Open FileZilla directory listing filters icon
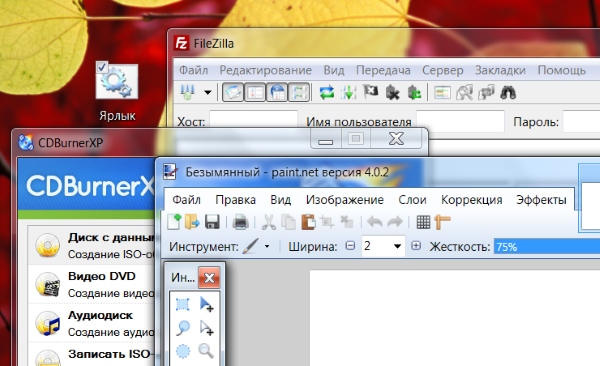The height and width of the screenshot is (366, 600). pos(442,92)
